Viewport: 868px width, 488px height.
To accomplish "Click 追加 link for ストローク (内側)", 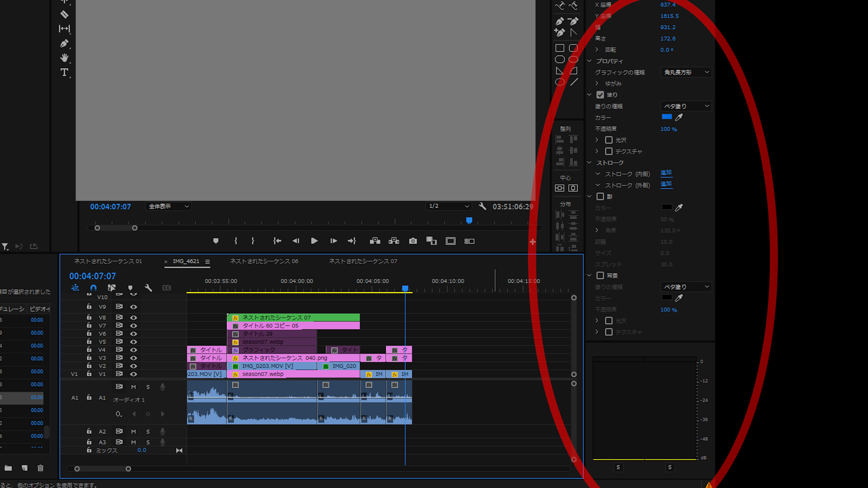I will pos(666,173).
